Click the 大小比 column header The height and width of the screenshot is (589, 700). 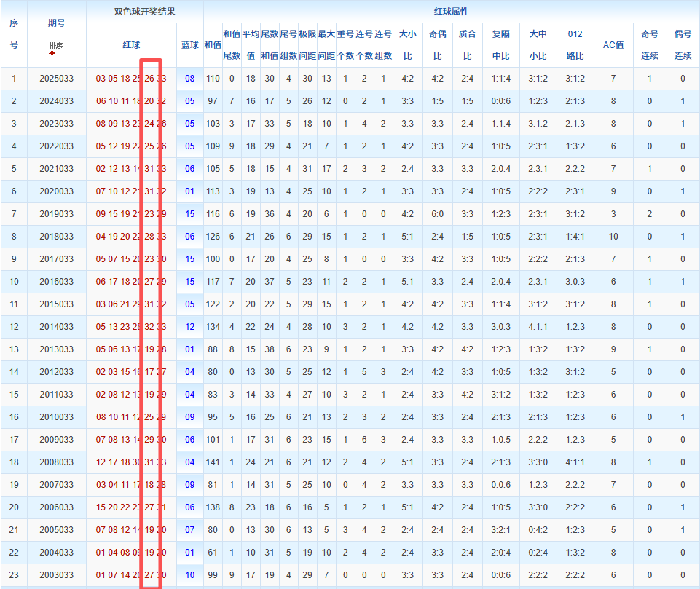click(x=407, y=45)
